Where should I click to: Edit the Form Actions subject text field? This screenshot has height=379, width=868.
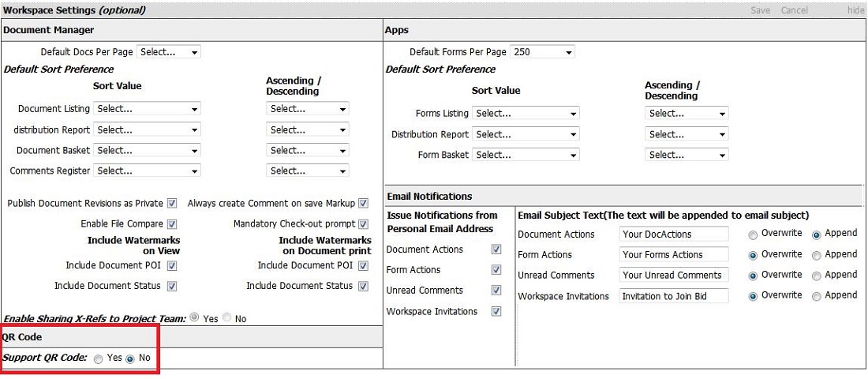point(674,254)
